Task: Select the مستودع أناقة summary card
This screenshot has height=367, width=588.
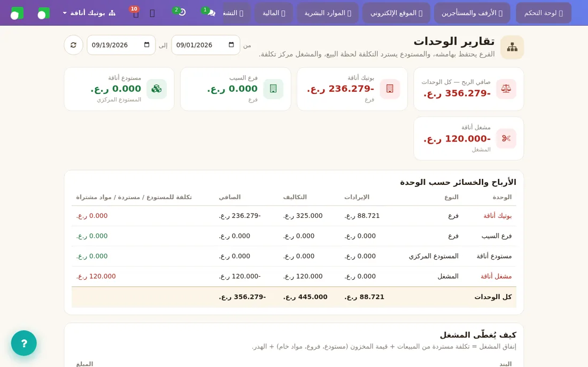Action: 119,89
